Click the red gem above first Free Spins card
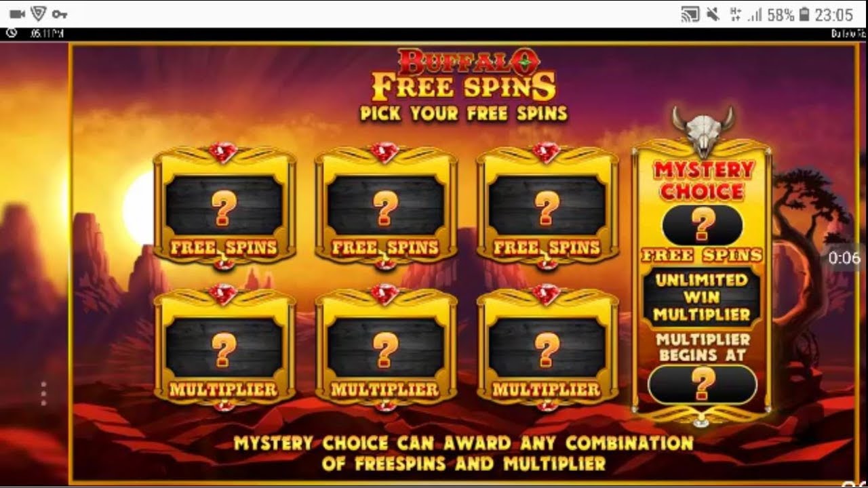 [223, 152]
